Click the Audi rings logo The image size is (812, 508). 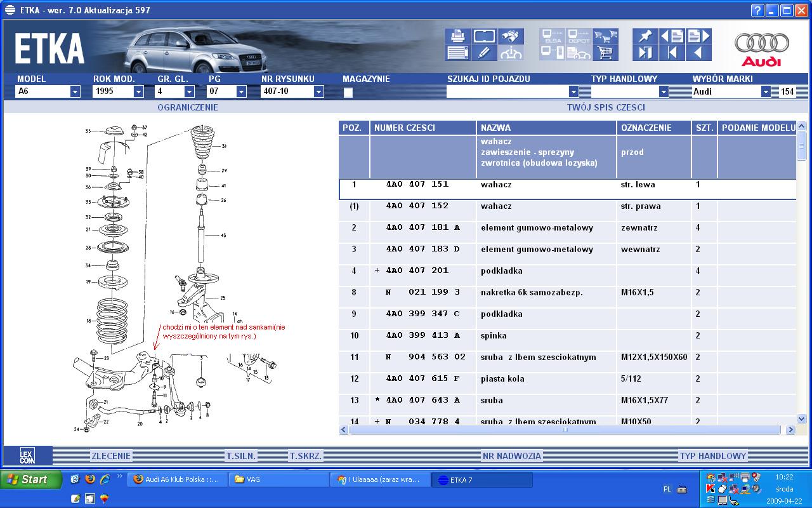click(762, 48)
